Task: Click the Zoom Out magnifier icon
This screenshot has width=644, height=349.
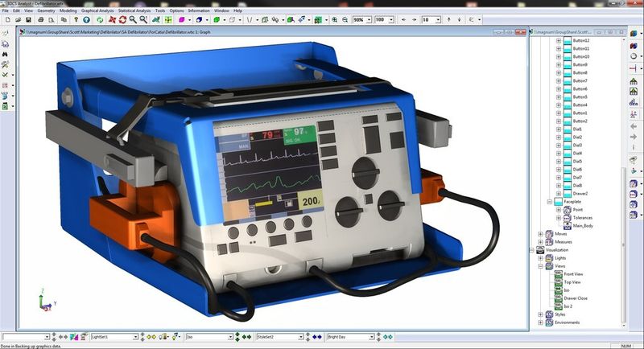Action: (345, 19)
